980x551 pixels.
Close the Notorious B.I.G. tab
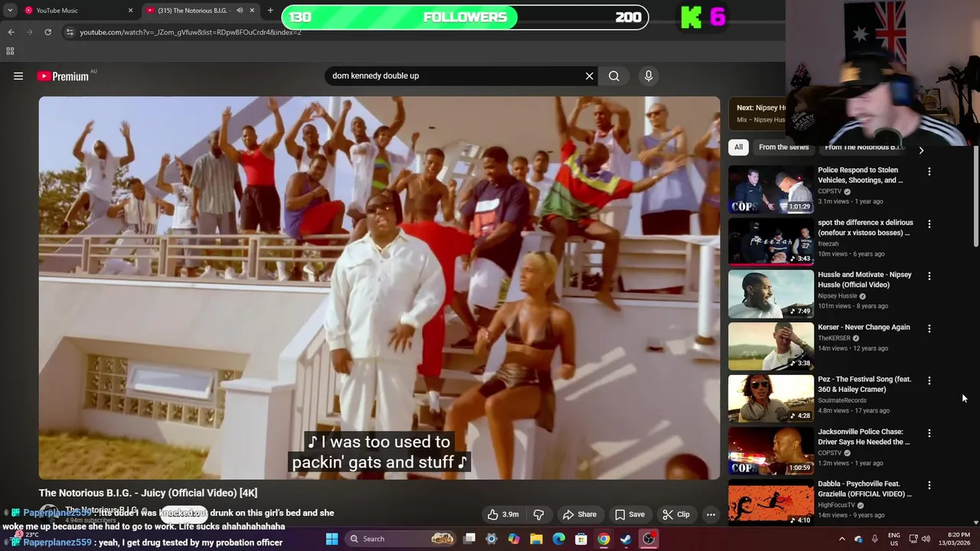[252, 11]
